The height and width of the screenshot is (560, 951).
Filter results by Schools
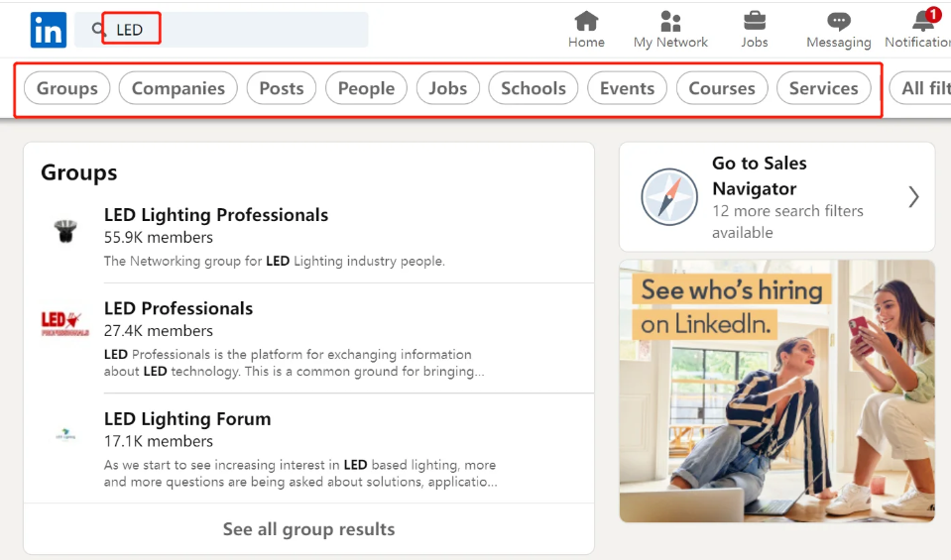[534, 88]
